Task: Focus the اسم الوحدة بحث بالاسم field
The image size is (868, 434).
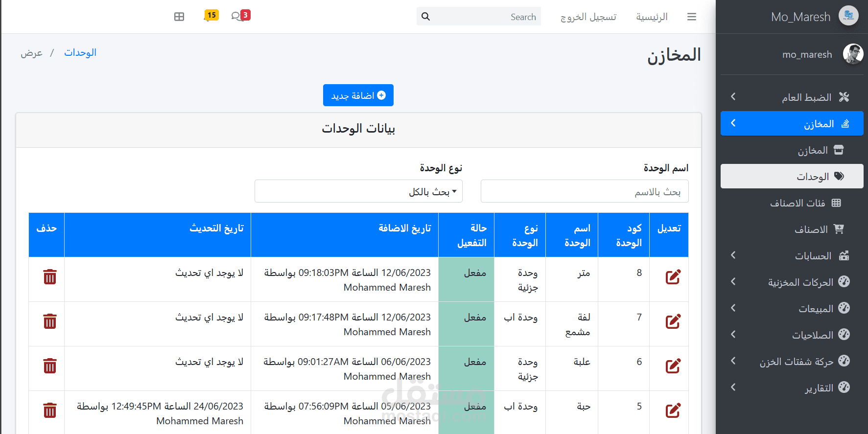Action: [585, 191]
